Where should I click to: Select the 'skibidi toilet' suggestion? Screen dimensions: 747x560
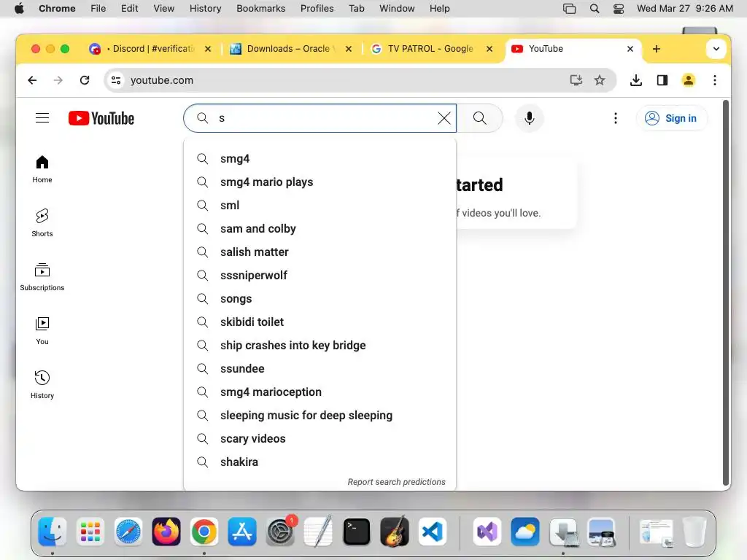[x=320, y=322]
